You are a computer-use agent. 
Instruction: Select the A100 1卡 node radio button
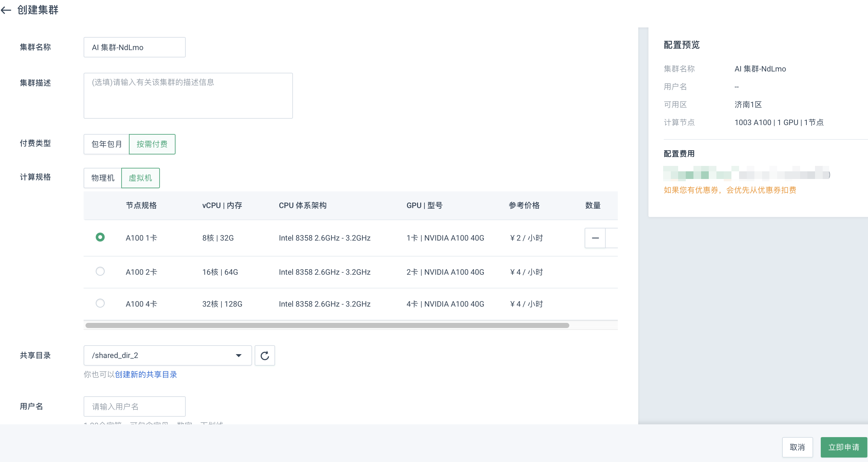pos(100,237)
